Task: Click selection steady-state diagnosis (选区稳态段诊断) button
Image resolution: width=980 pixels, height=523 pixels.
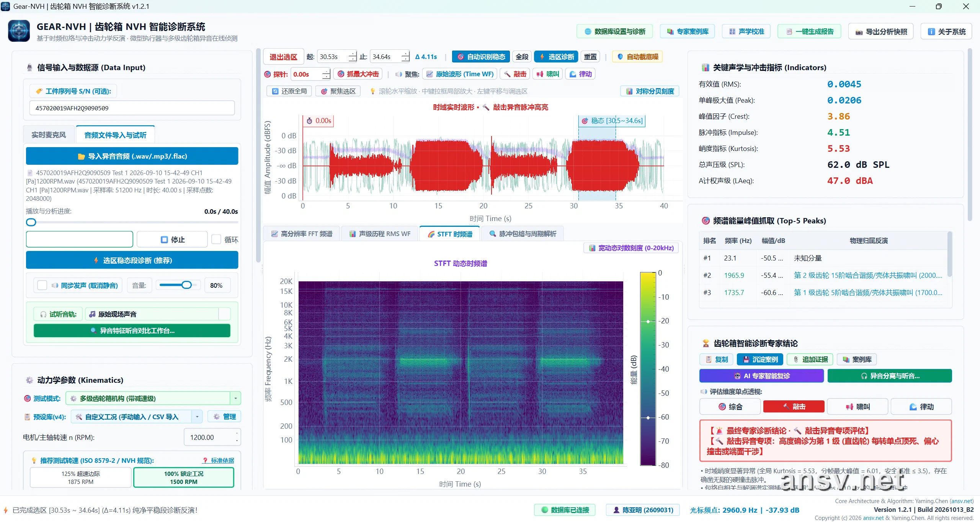Action: pos(132,261)
